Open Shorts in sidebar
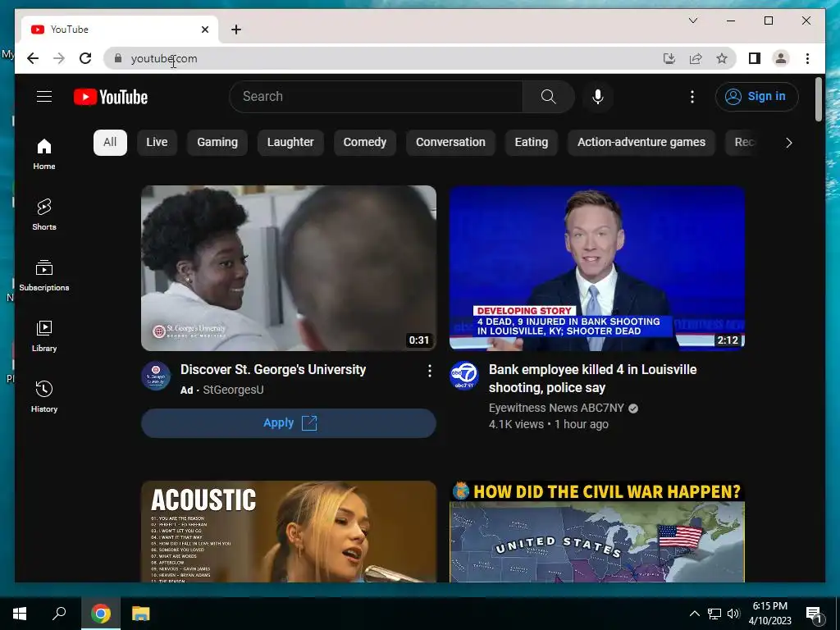Viewport: 840px width, 630px height. click(x=44, y=215)
